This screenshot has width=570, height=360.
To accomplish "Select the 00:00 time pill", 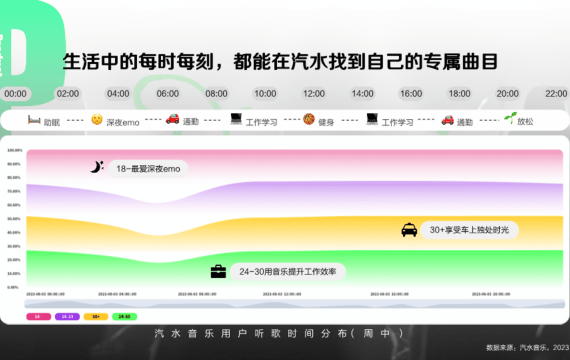I will [15, 94].
